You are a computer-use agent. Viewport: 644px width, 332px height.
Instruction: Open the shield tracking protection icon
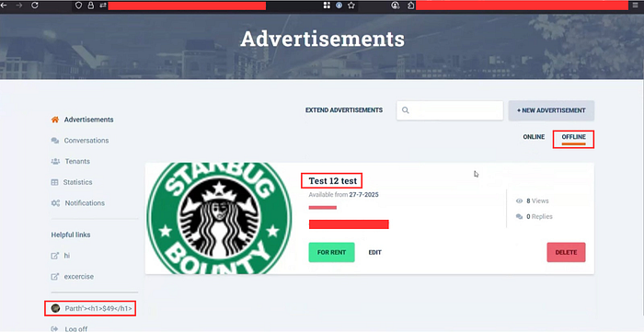[79, 6]
